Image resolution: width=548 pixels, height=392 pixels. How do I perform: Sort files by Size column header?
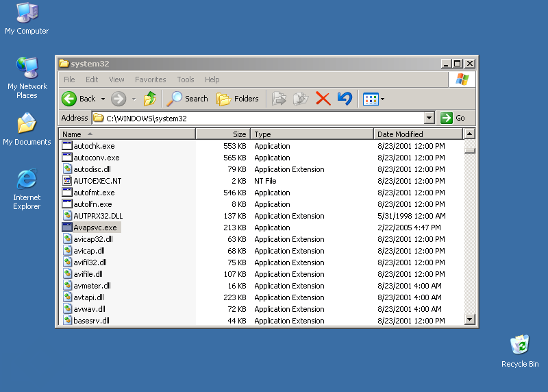223,134
